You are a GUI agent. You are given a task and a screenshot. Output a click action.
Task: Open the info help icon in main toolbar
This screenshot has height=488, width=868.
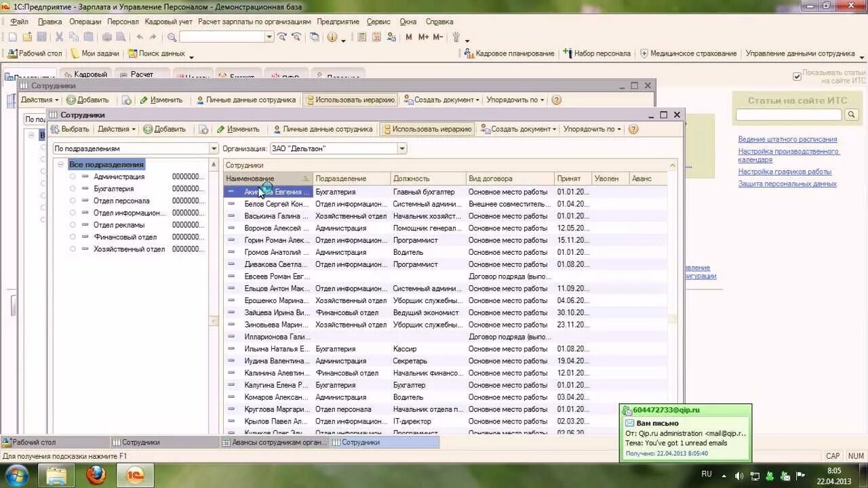pyautogui.click(x=332, y=37)
